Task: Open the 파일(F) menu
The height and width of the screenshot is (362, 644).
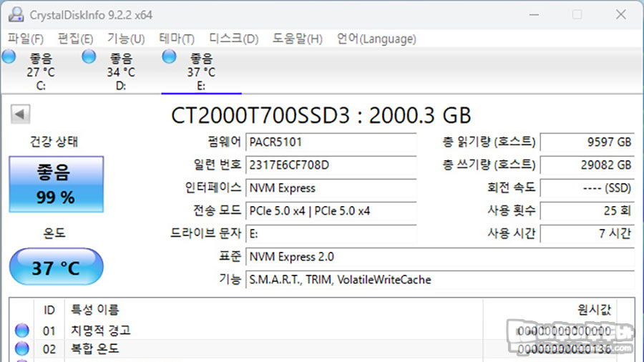Action: point(26,39)
